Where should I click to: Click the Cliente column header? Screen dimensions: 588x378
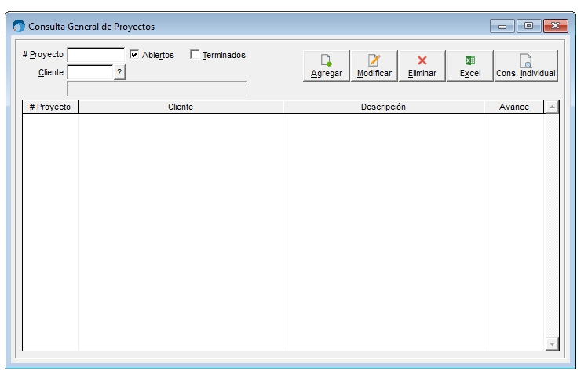[181, 107]
